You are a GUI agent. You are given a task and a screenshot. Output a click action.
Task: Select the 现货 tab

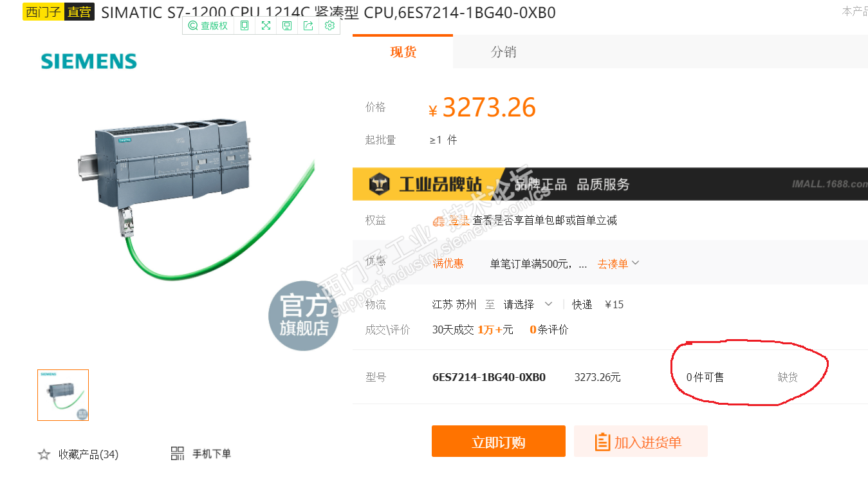[x=403, y=51]
